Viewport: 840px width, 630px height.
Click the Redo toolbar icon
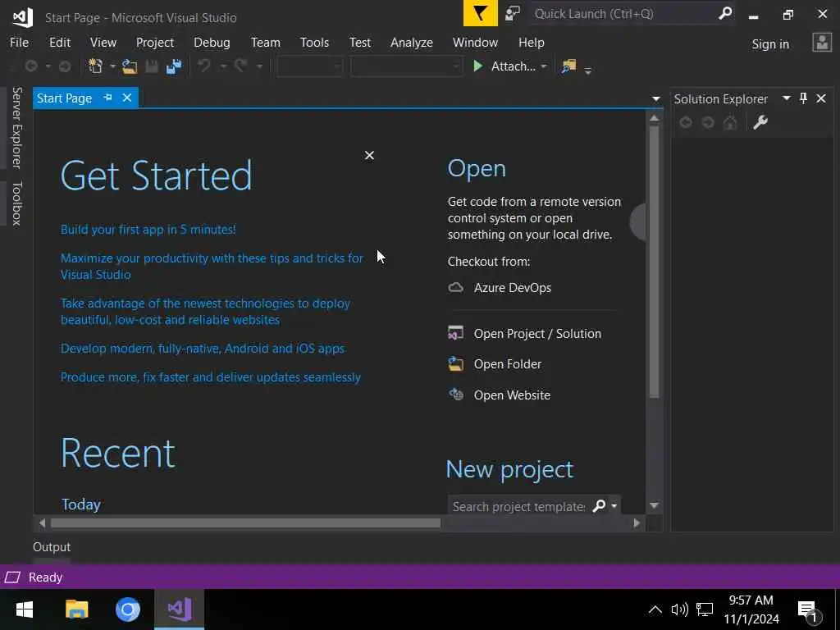click(x=240, y=66)
